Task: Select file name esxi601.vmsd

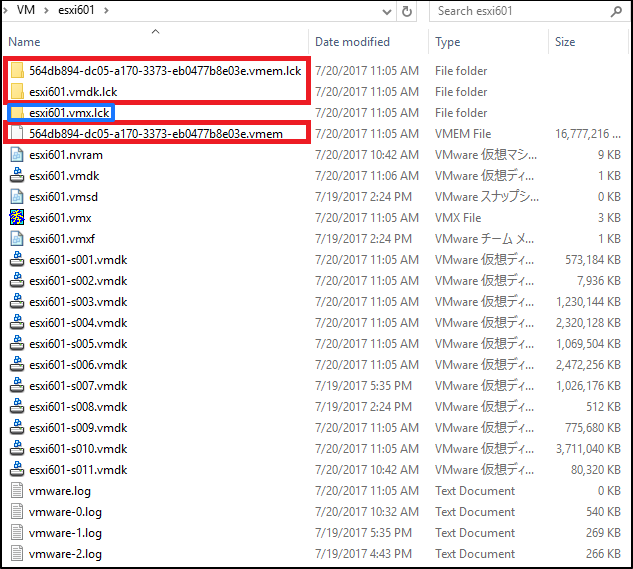Action: pyautogui.click(x=63, y=197)
